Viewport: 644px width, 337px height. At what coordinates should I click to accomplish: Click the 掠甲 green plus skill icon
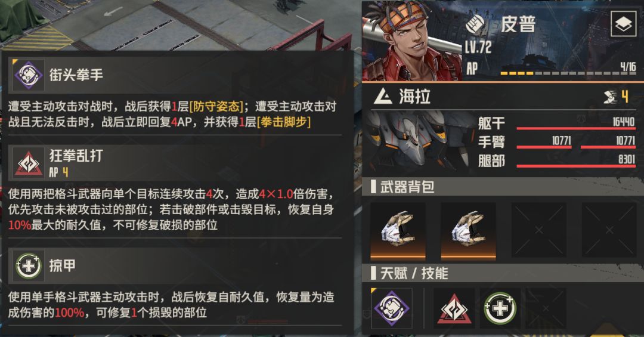coord(28,265)
